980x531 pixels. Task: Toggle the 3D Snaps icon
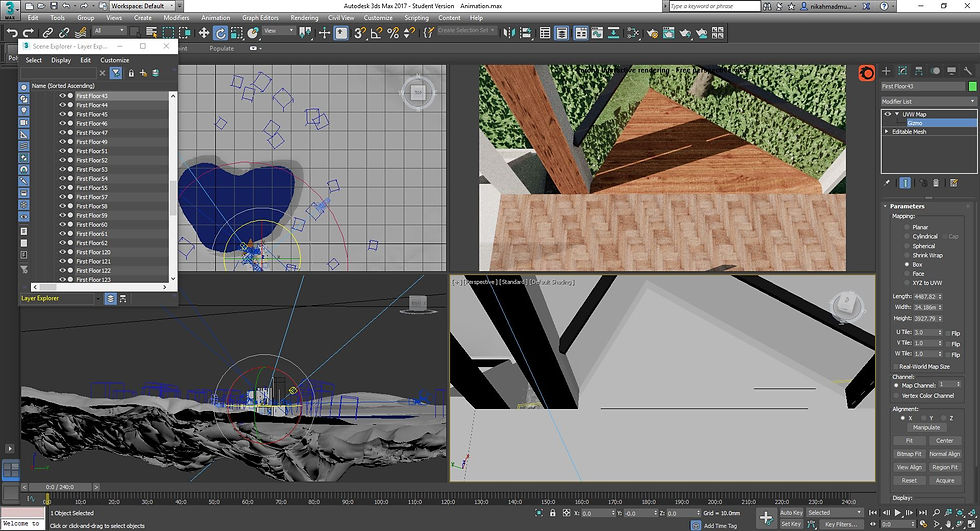[359, 33]
